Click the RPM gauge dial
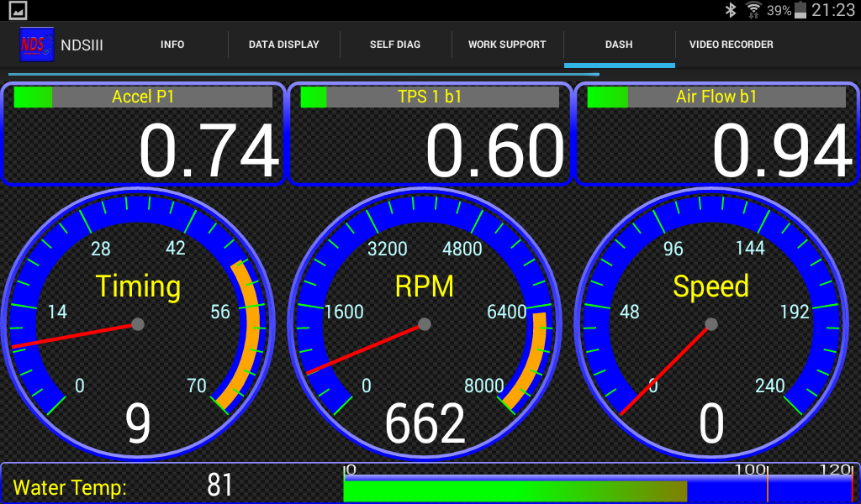Viewport: 861px width, 504px height. tap(425, 323)
